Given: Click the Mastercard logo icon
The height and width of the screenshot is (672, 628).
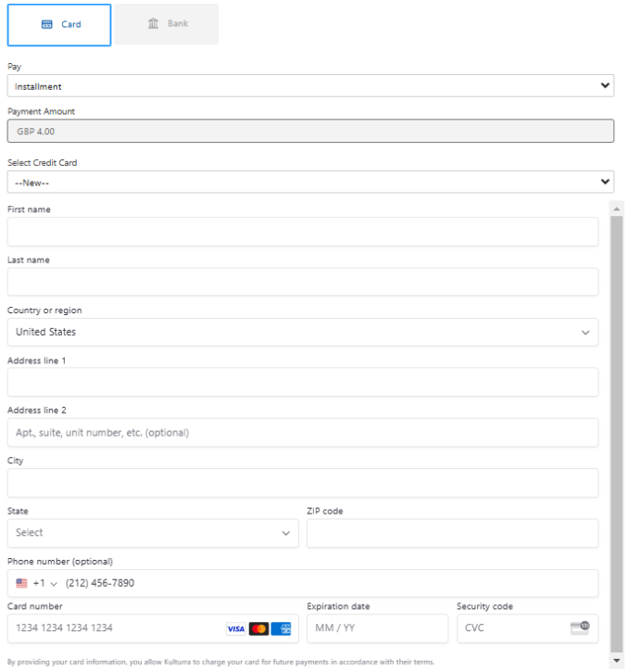Looking at the screenshot, I should [258, 628].
